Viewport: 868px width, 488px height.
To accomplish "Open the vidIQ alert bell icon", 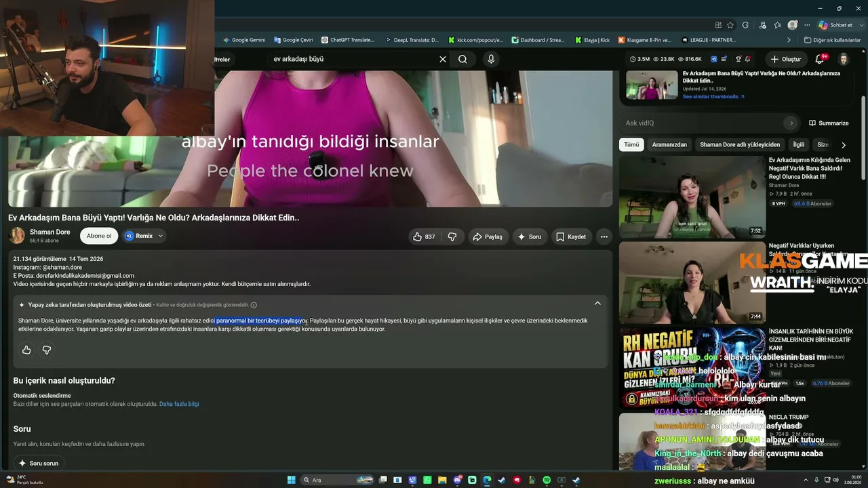I will click(748, 59).
